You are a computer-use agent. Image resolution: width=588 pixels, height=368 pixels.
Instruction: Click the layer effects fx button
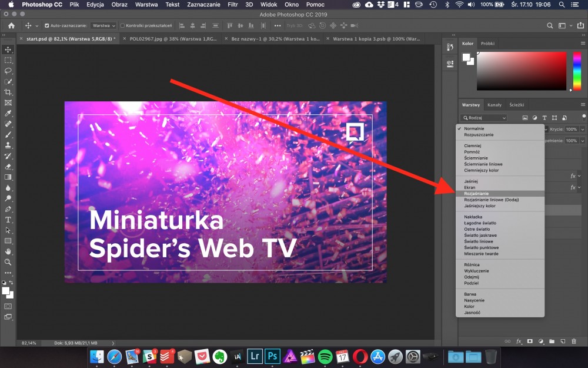point(519,342)
